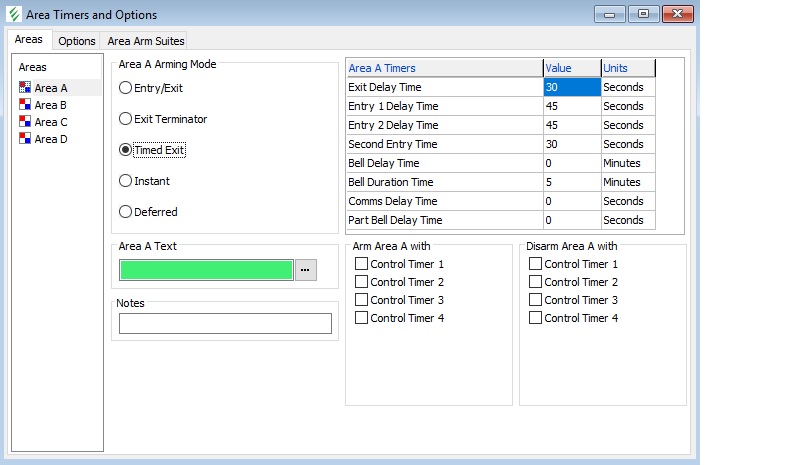Select the Area D icon in Areas list
This screenshot has width=800, height=465.
25,139
